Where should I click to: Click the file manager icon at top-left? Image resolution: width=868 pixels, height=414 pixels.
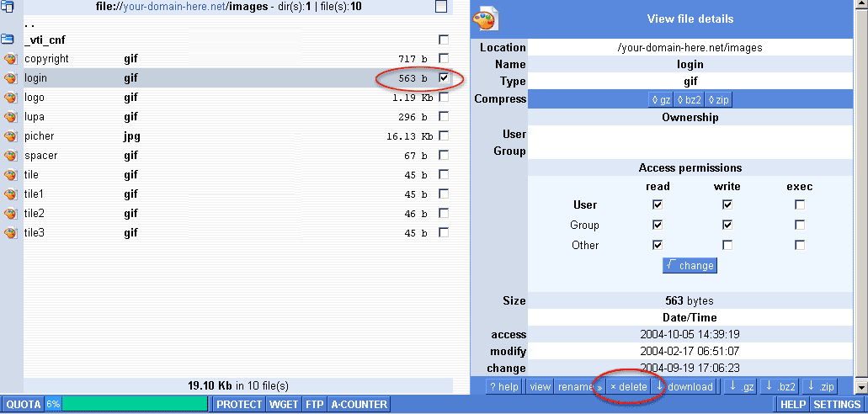[x=8, y=7]
